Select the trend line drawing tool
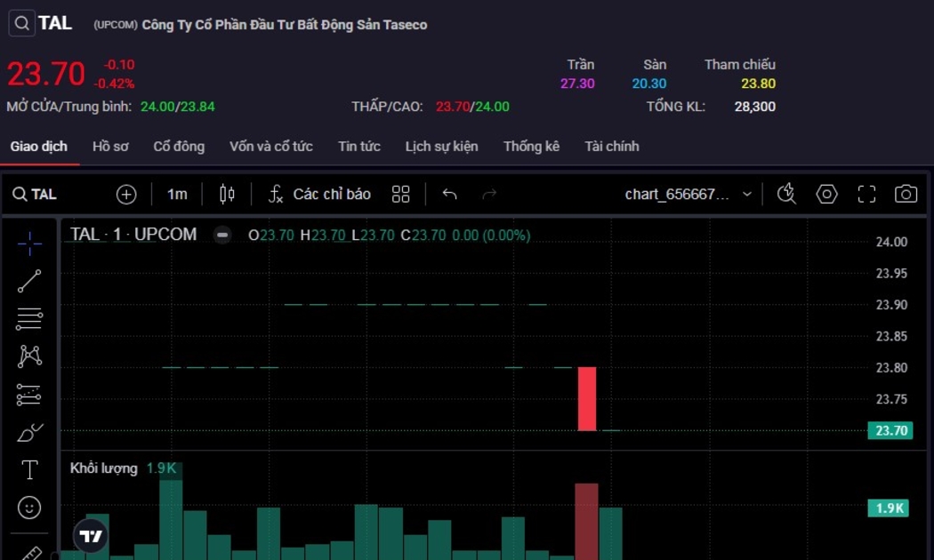The width and height of the screenshot is (934, 560). pos(29,281)
